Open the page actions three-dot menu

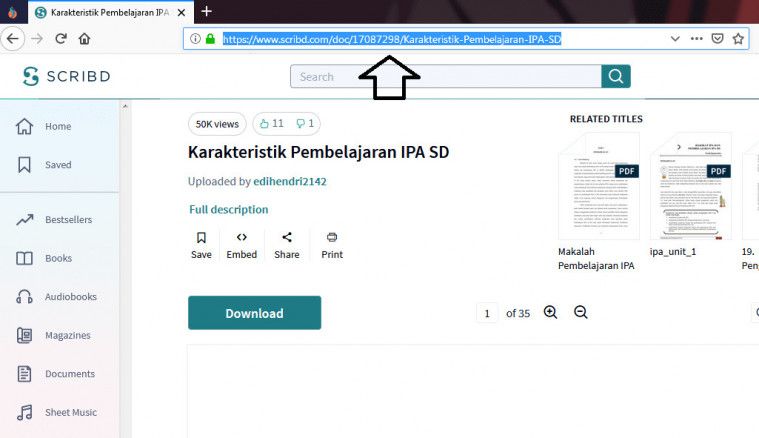(697, 39)
